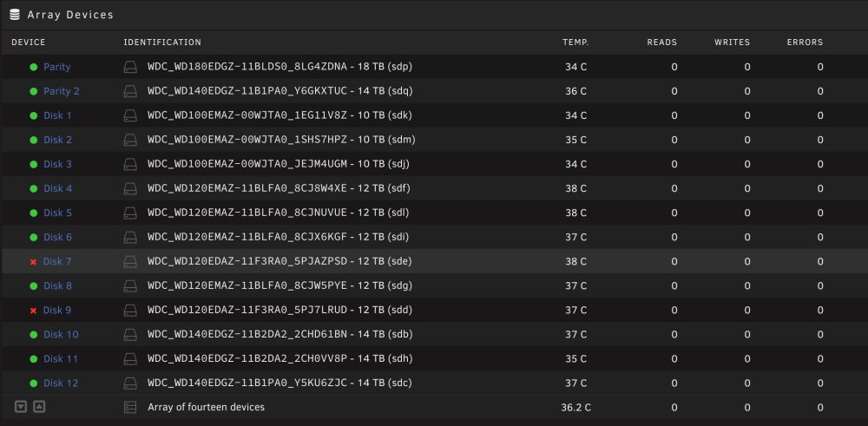Select the identification ending in JEJM4UGM (sdj)
Screen dimensions: 868x426
click(x=279, y=164)
